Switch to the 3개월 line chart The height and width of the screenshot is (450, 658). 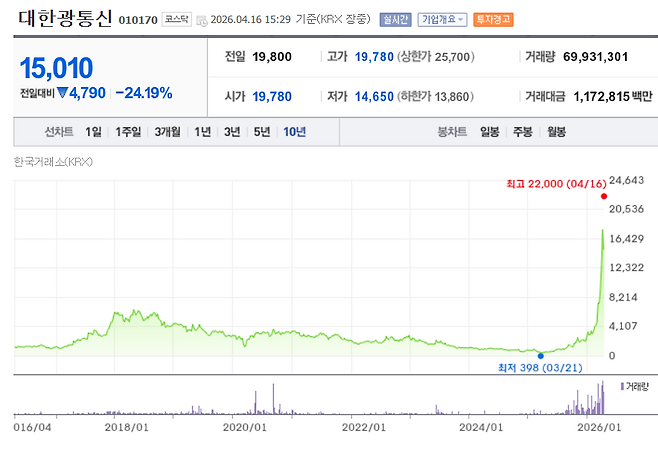click(x=167, y=132)
